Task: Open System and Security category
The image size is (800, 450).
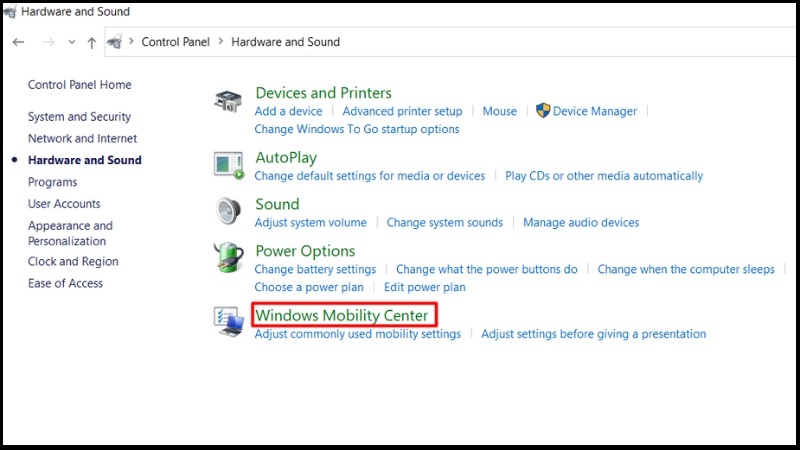Action: (x=79, y=117)
